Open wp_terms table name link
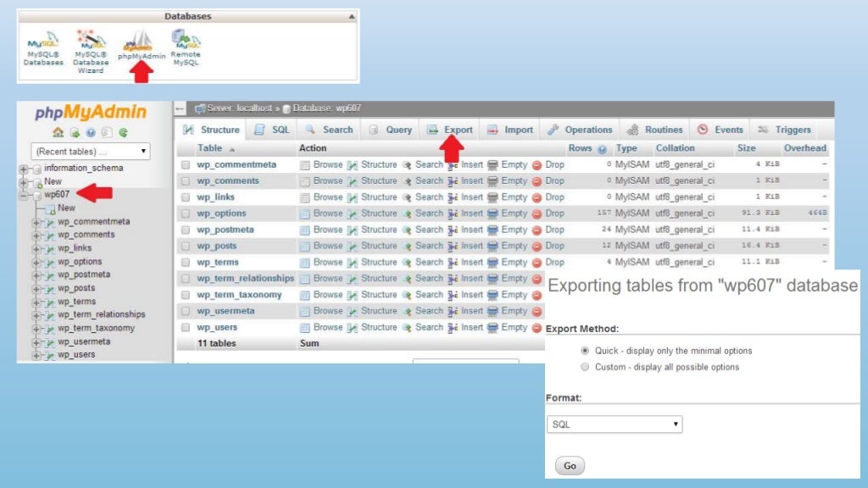Screen dimensions: 868x488 click(x=218, y=262)
